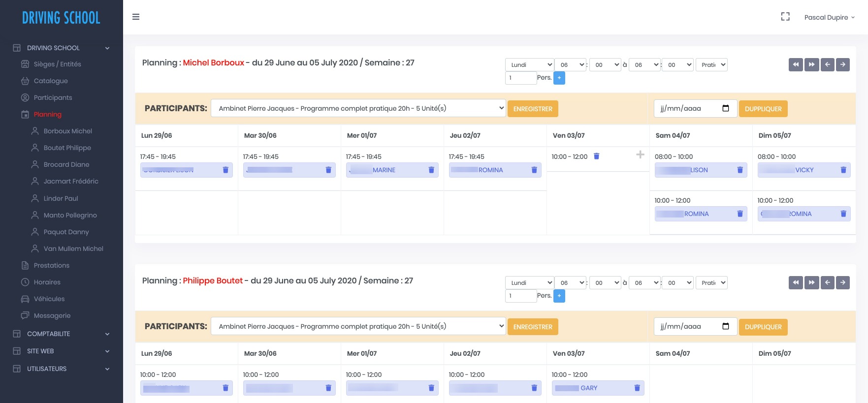
Task: Expand SITE WEB section
Action: [x=62, y=351]
